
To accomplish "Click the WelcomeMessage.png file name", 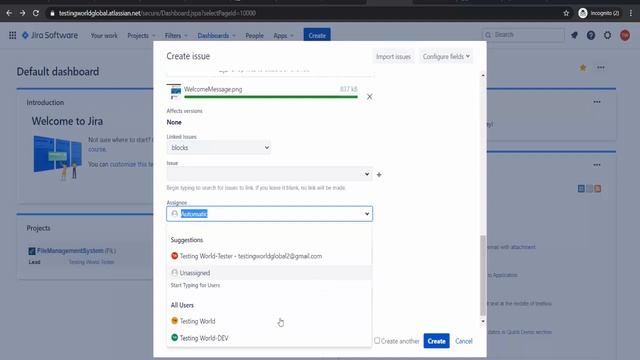I will coord(213,89).
